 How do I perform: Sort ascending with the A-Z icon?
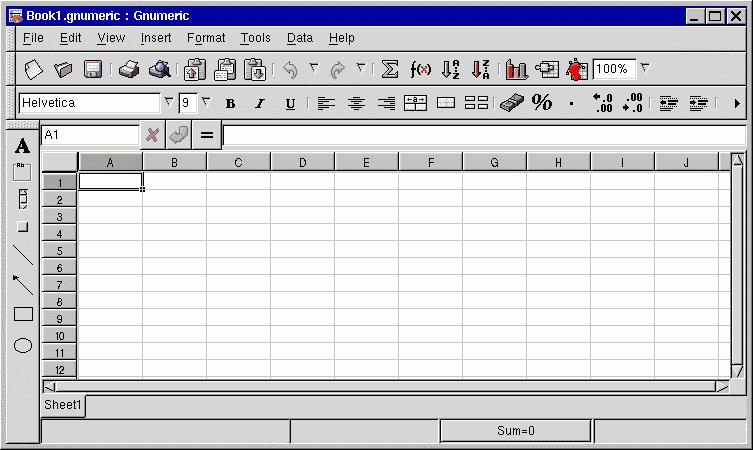click(x=450, y=69)
